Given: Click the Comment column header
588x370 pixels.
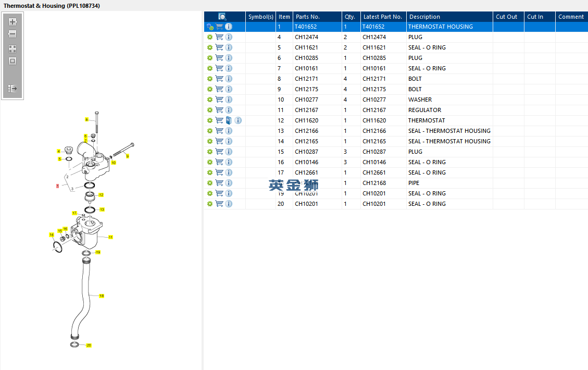Looking at the screenshot, I should click(x=571, y=17).
